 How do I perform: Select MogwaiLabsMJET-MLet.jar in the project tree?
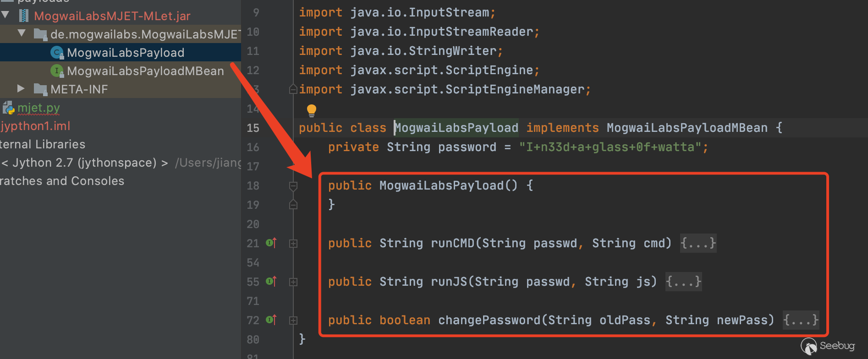[x=112, y=16]
